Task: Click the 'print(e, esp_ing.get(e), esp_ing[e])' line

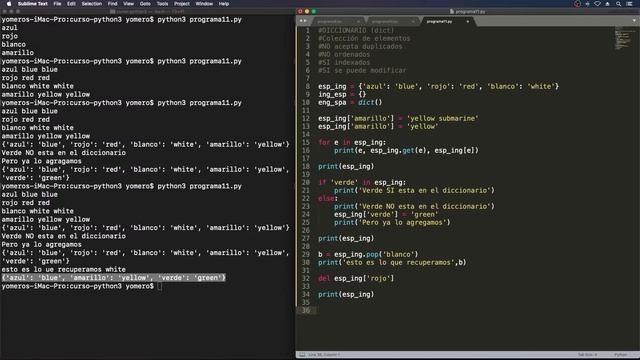Action: tap(406, 150)
